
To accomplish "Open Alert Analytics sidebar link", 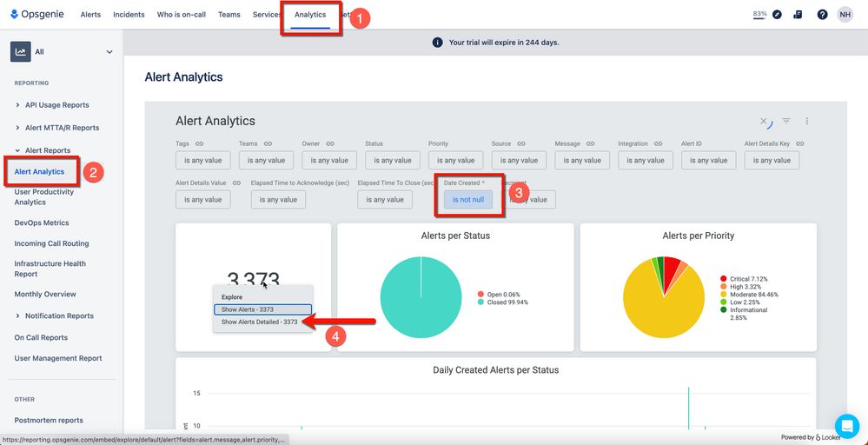I will click(39, 171).
